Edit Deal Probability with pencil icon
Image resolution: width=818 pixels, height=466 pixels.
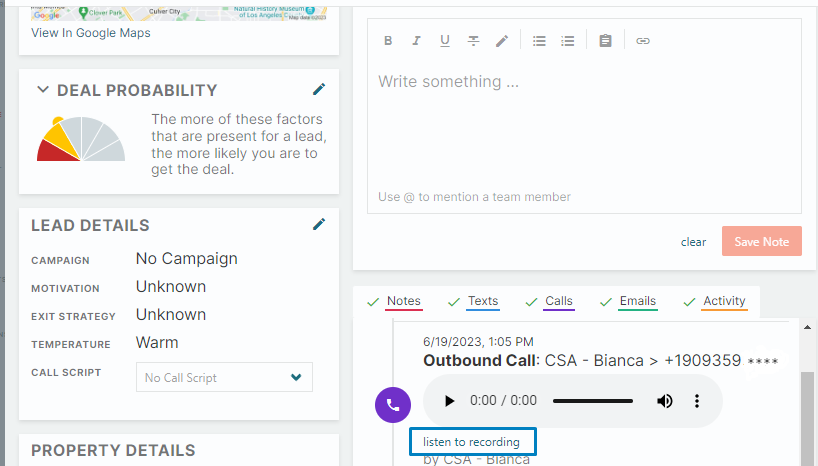click(319, 89)
